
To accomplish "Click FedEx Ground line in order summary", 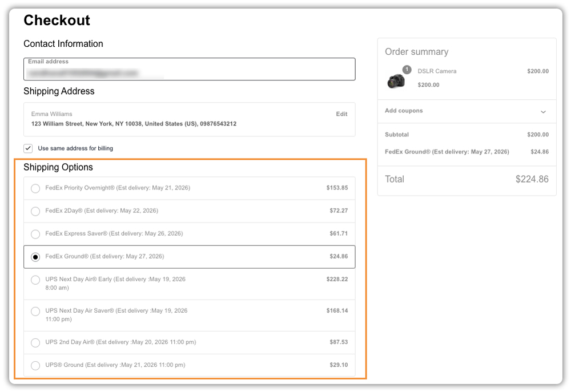I will [x=447, y=152].
